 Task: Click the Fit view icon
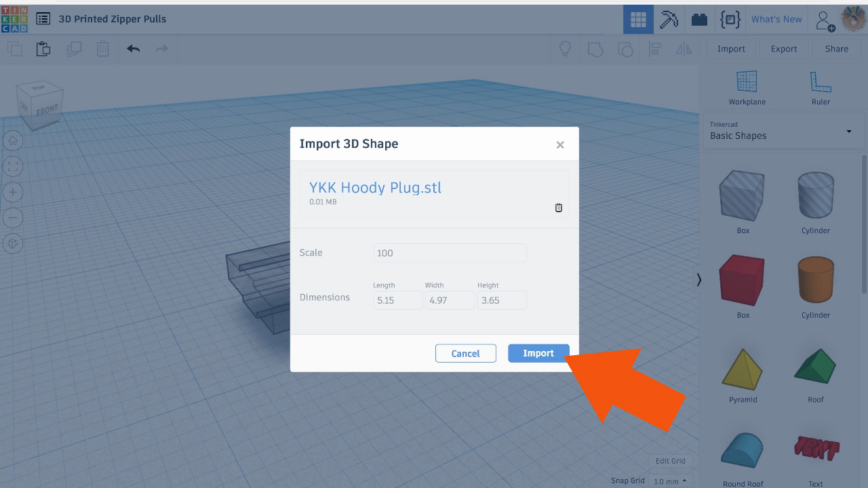13,166
